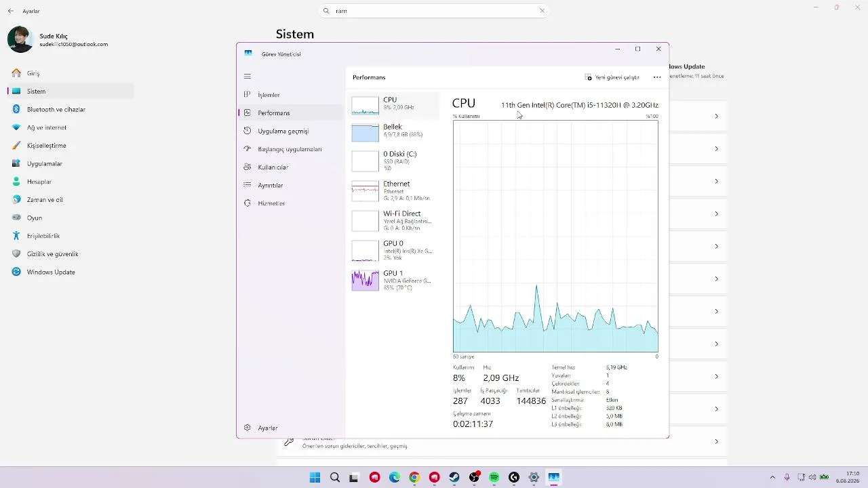Viewport: 868px width, 488px height.
Task: Open Giriş in Settings sidebar
Action: 71,73
